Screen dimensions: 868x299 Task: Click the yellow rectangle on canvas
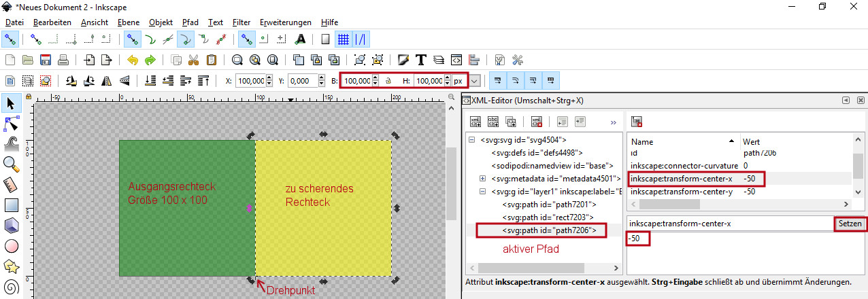(x=324, y=207)
